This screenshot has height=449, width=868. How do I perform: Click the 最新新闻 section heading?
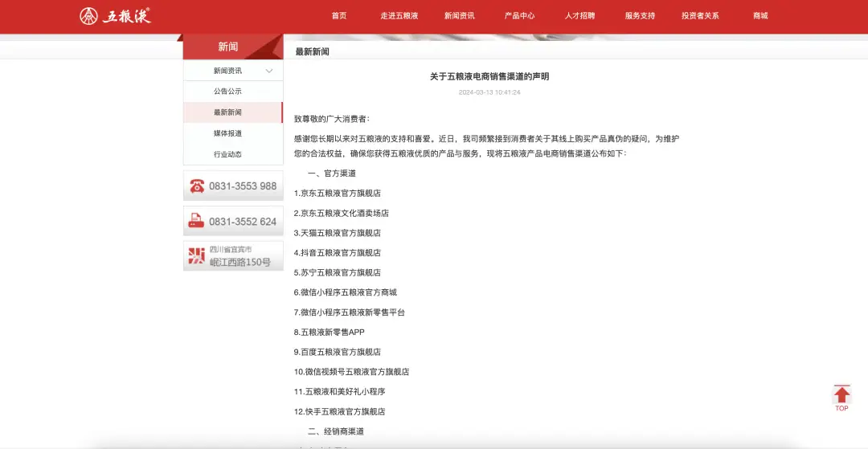coord(312,52)
